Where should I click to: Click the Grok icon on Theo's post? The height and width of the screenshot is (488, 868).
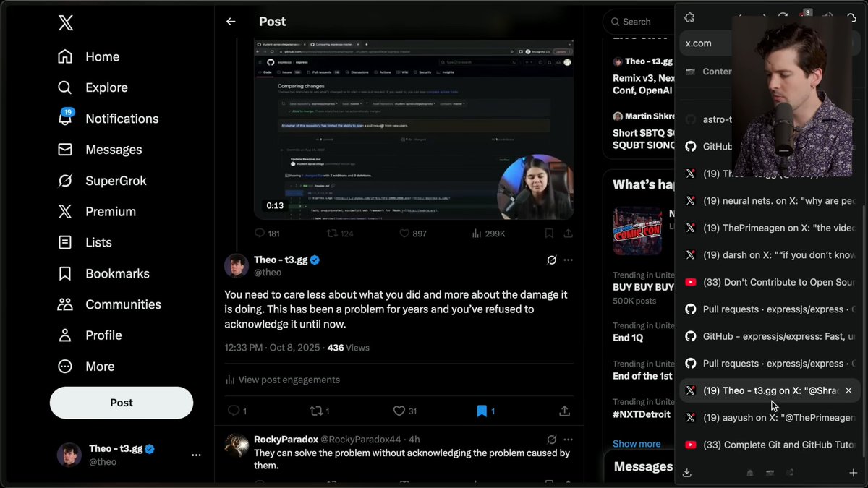click(x=551, y=260)
